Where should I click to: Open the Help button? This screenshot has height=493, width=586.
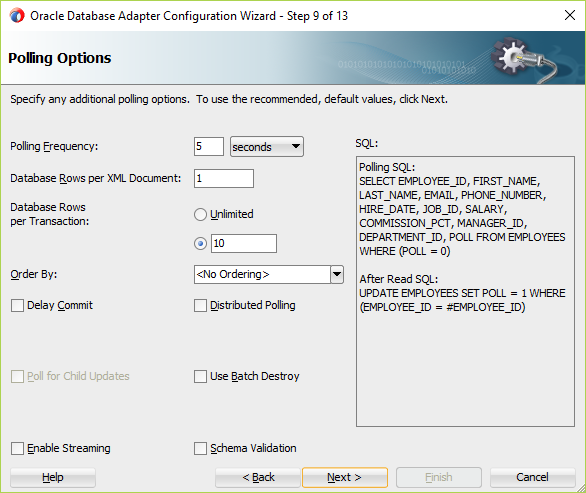point(53,477)
